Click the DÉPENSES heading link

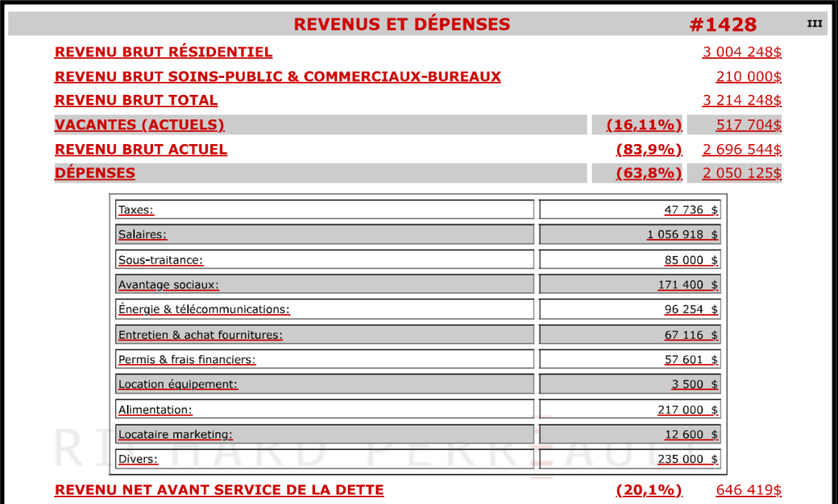95,173
